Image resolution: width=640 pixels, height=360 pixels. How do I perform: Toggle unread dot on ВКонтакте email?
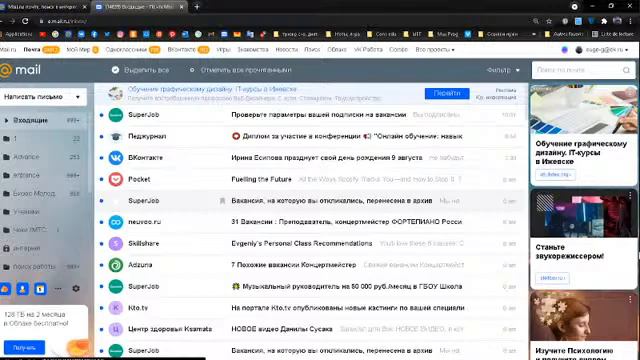[101, 158]
